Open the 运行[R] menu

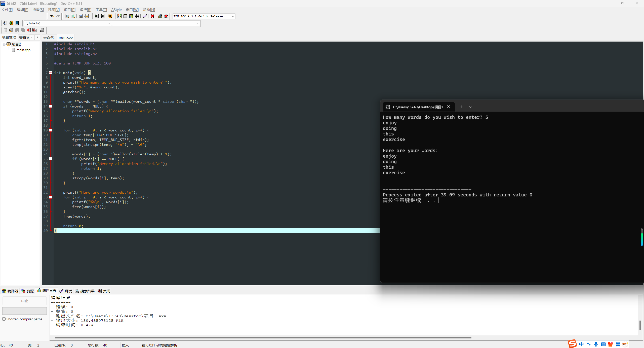point(85,10)
